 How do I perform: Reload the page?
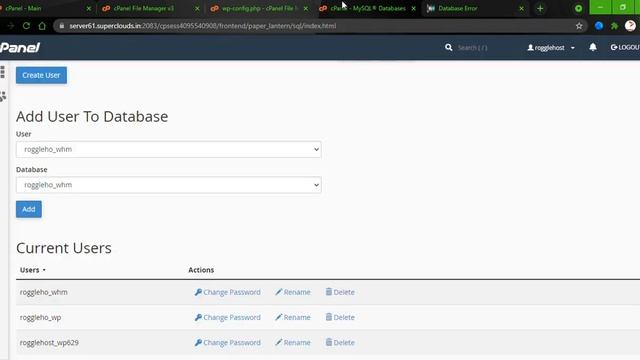click(26, 26)
